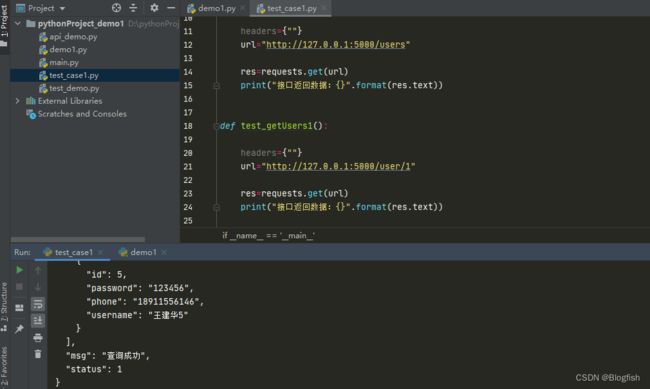Click the URL link on line 12
Screen dimensions: 650x389
coord(335,44)
